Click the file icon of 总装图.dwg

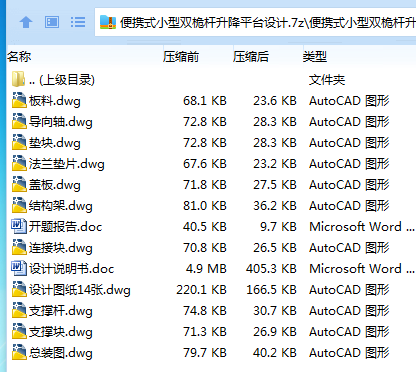pos(19,352)
